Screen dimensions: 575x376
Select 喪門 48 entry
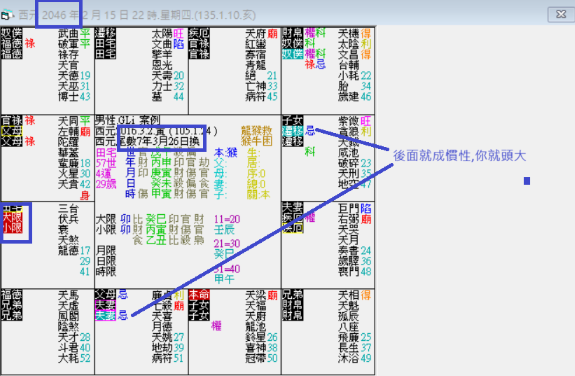click(355, 272)
